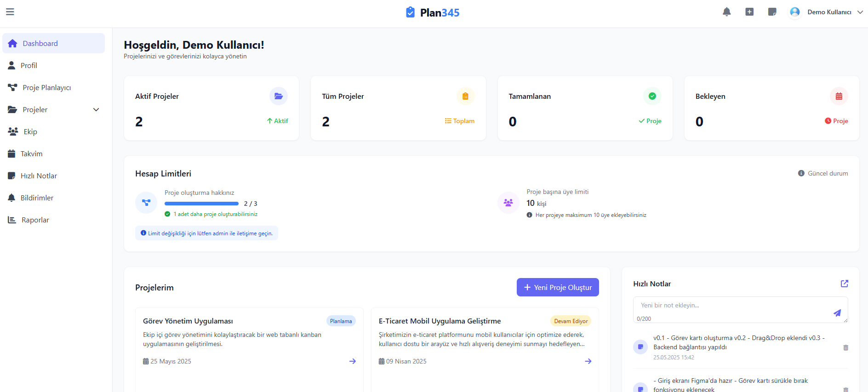This screenshot has height=392, width=868.
Task: Go to Proje Planlayıcı in sidebar
Action: point(46,87)
